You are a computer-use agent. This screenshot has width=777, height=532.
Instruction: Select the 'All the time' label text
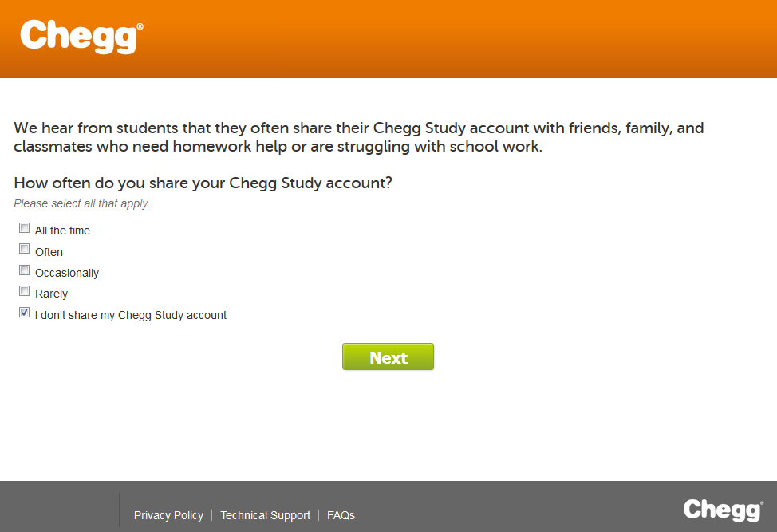62,231
